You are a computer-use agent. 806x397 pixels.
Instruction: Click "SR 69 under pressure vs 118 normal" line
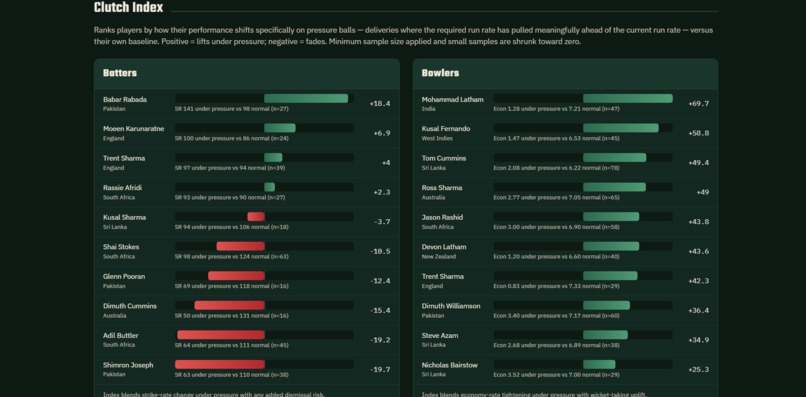pos(231,286)
